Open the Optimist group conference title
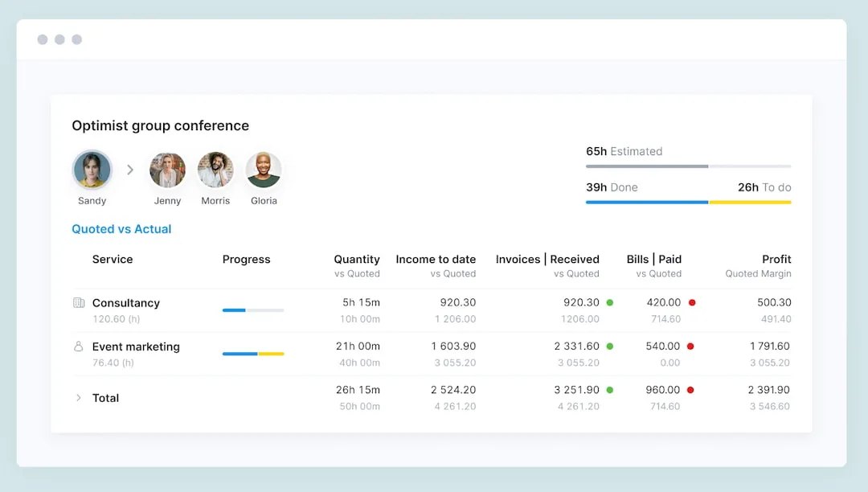Image resolution: width=868 pixels, height=492 pixels. [x=160, y=125]
